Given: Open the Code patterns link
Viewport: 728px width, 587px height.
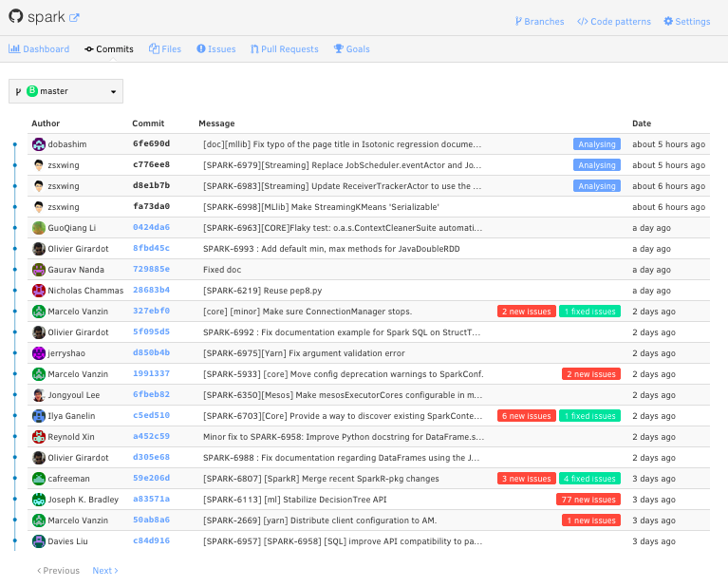Looking at the screenshot, I should click(614, 22).
